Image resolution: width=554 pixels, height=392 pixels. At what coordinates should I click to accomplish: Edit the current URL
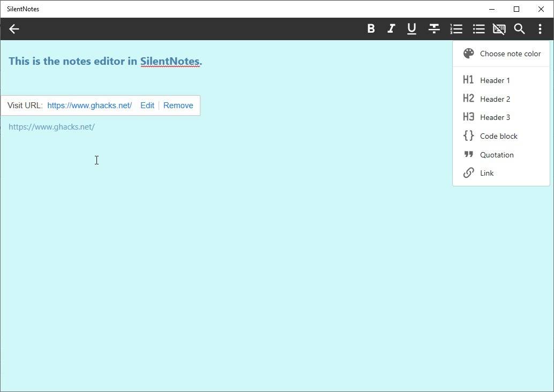point(147,105)
